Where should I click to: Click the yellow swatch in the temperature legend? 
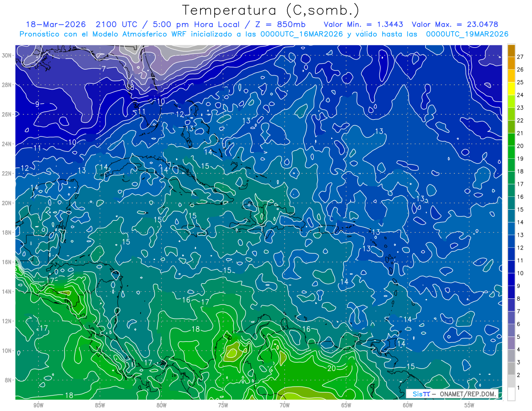tap(511, 88)
